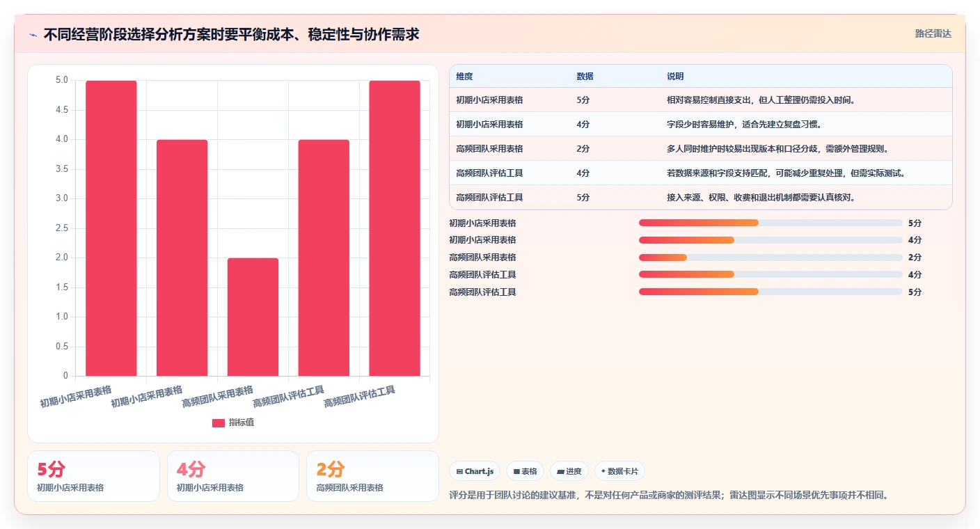Click the footer note starting 评分是用于团队讨论
980x529 pixels.
670,496
